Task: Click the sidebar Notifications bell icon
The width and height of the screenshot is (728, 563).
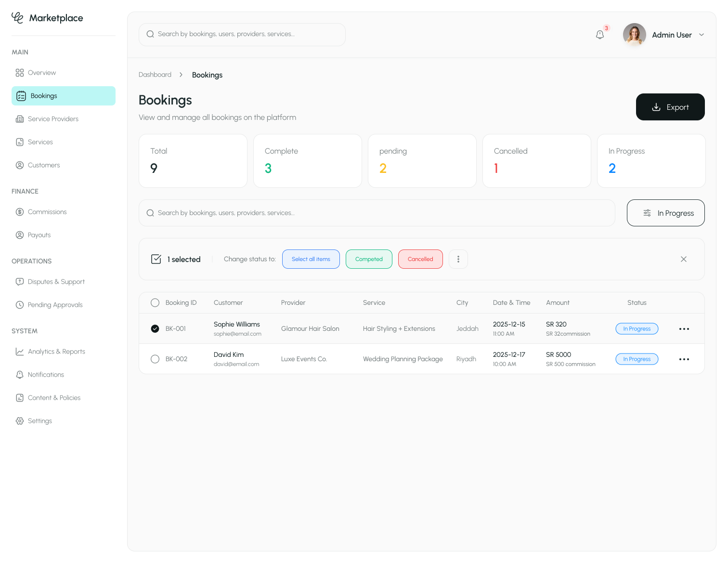Action: coord(20,375)
